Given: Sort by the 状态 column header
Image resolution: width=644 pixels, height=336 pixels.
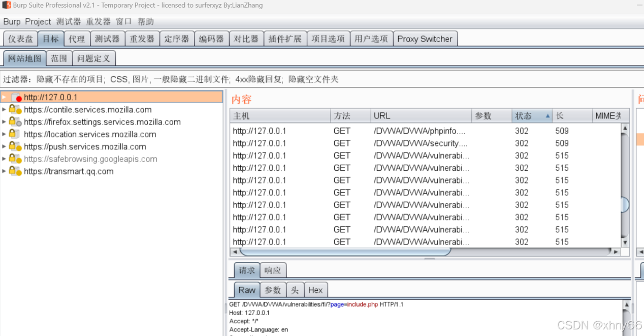Looking at the screenshot, I should (x=532, y=116).
